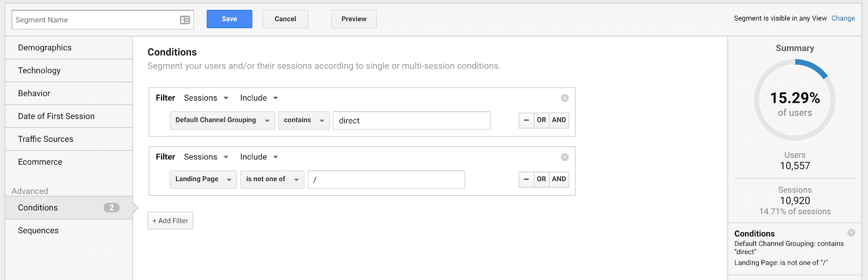Add OR condition to the Landing Page row

pyautogui.click(x=541, y=179)
